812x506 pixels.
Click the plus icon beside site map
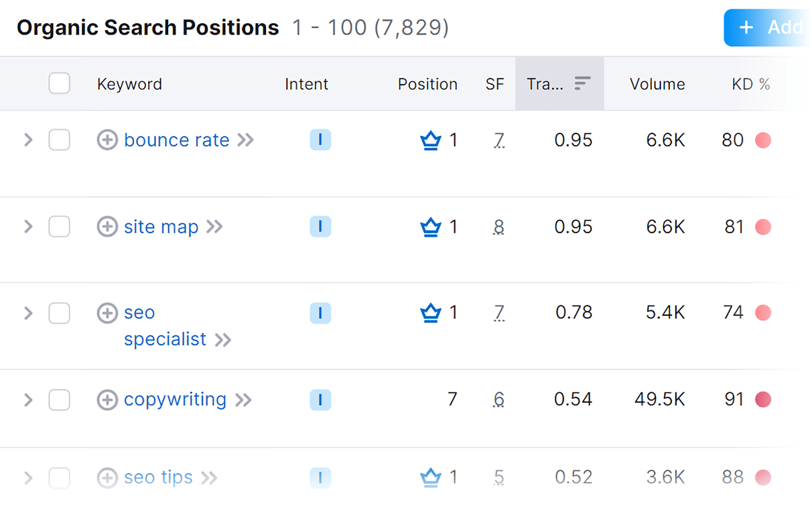click(x=107, y=227)
